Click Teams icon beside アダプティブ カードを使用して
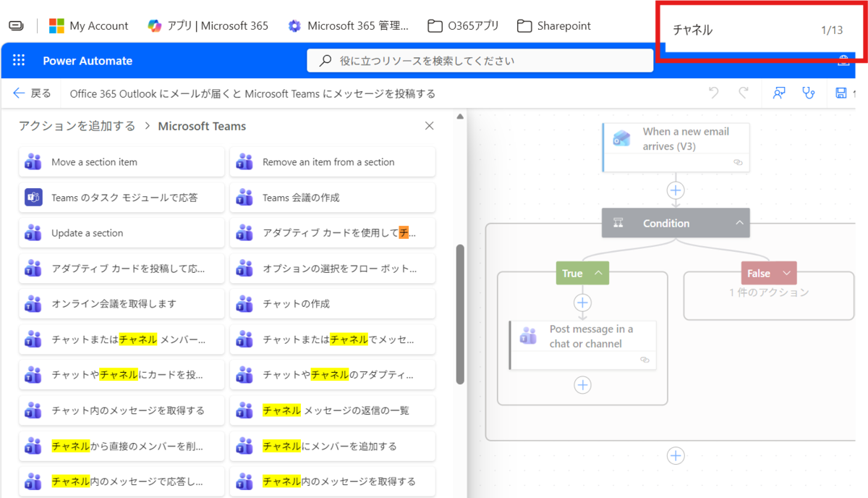 (x=244, y=233)
